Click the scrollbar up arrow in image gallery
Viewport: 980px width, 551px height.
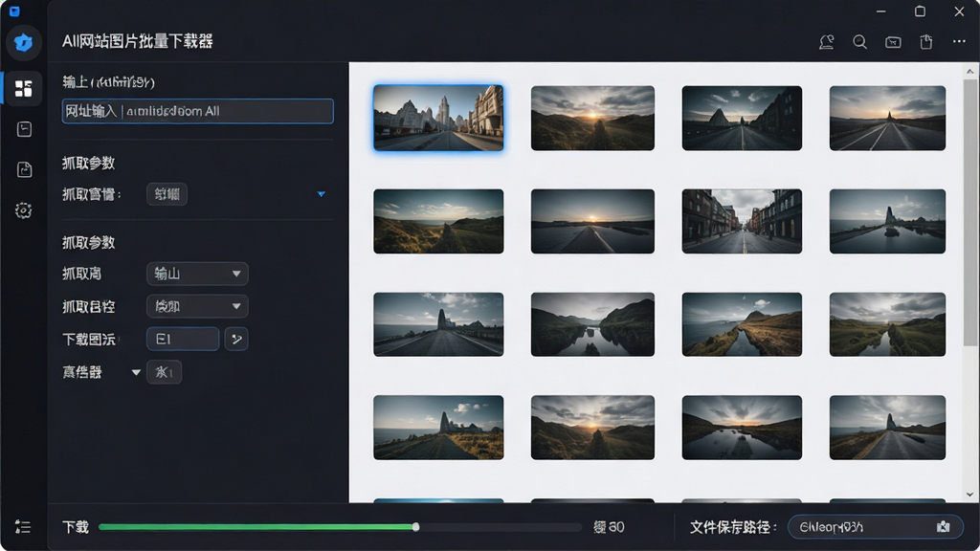[x=970, y=71]
